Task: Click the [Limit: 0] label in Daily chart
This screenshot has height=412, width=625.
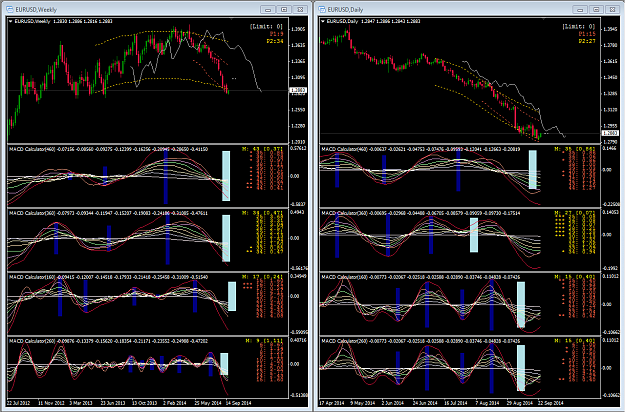Action: [x=578, y=27]
